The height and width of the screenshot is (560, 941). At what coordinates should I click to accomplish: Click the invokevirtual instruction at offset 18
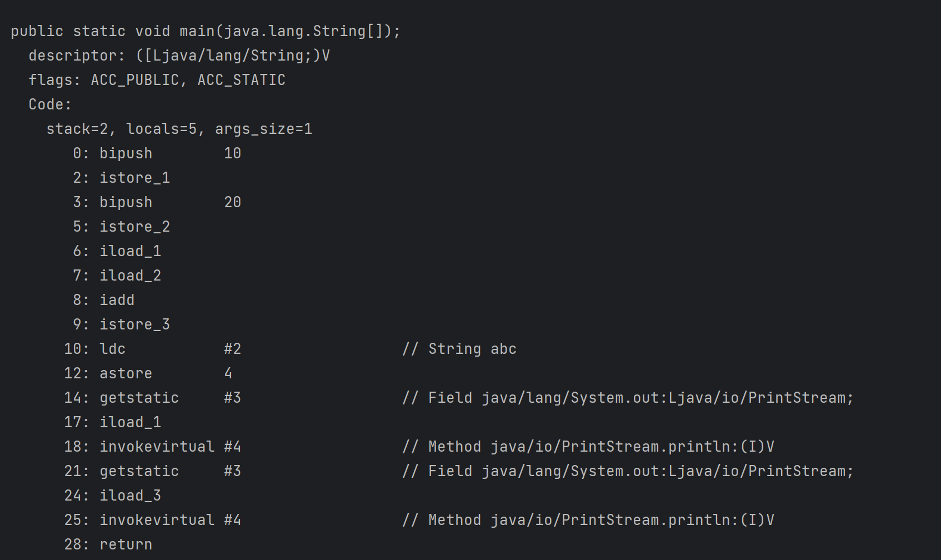[157, 447]
